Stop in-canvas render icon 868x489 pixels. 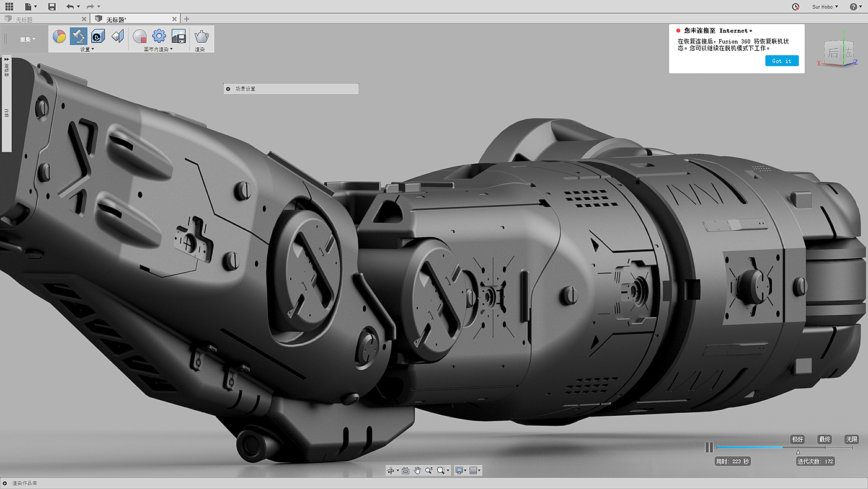point(139,37)
